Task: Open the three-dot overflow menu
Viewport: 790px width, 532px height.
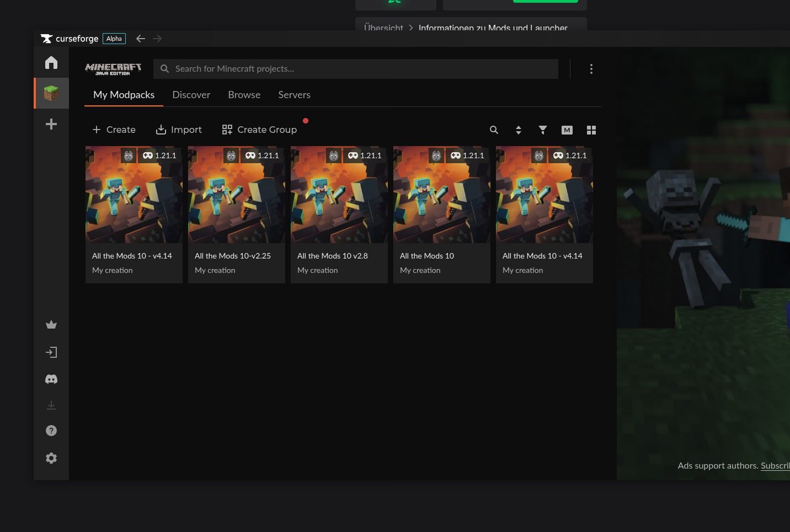Action: pos(591,68)
